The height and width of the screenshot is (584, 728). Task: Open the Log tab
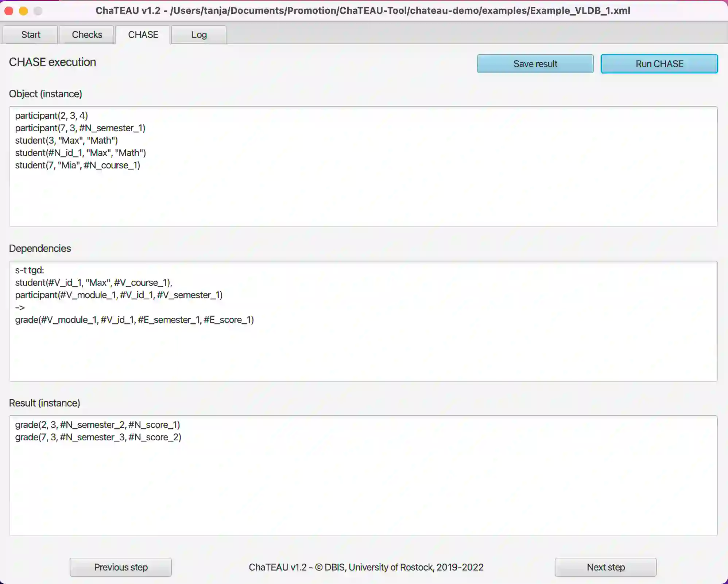point(199,35)
